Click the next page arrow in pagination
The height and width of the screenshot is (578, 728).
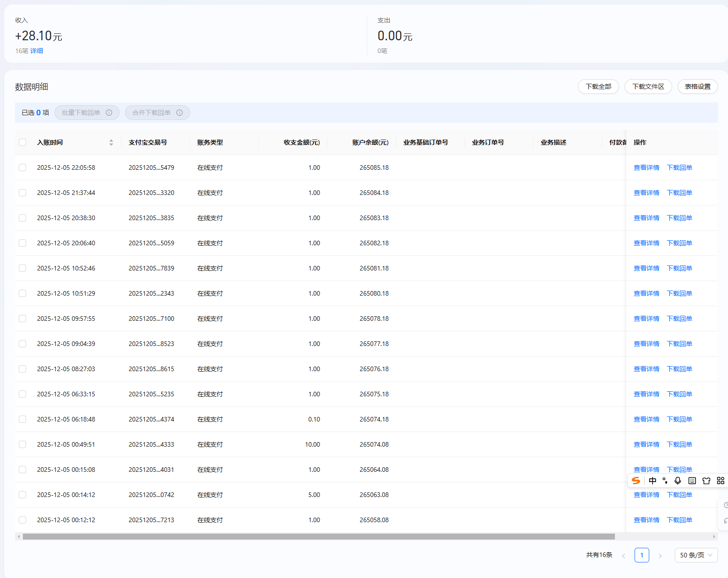[x=660, y=556]
